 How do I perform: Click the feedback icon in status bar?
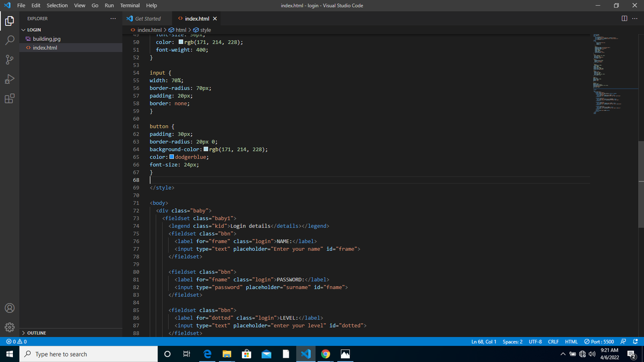624,342
